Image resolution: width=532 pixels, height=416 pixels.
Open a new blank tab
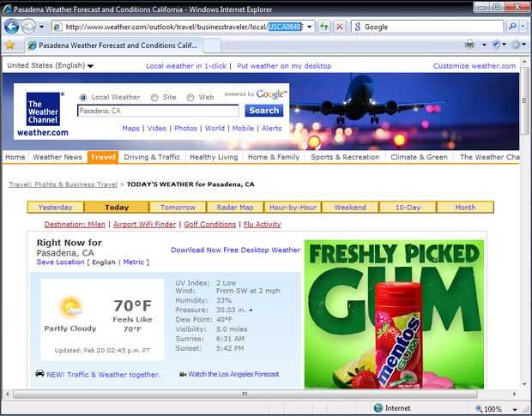pyautogui.click(x=213, y=45)
